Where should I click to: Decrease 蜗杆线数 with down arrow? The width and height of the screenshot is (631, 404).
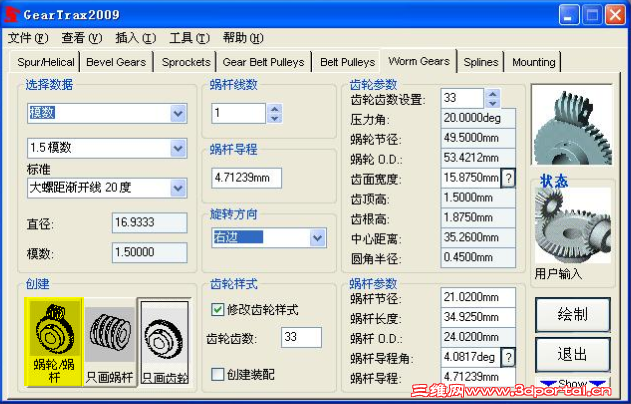(274, 118)
